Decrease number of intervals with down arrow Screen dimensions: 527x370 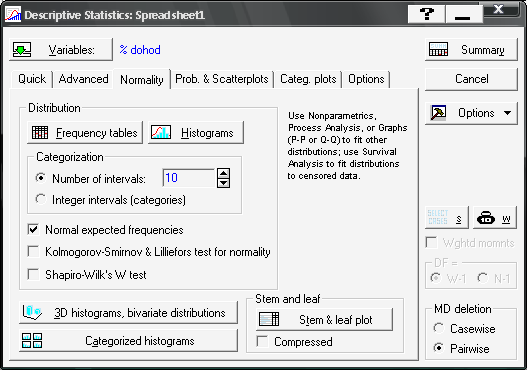[x=224, y=183]
